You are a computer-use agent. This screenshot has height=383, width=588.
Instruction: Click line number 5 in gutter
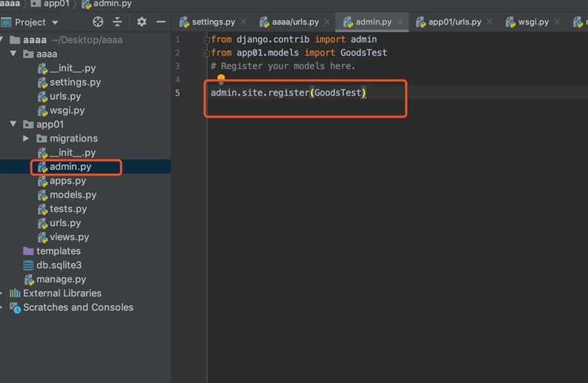coord(177,93)
